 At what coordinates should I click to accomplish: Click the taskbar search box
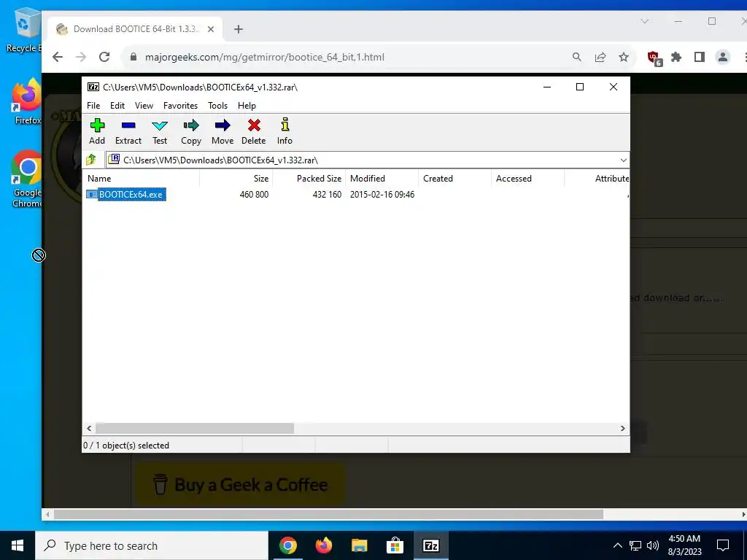(x=152, y=545)
